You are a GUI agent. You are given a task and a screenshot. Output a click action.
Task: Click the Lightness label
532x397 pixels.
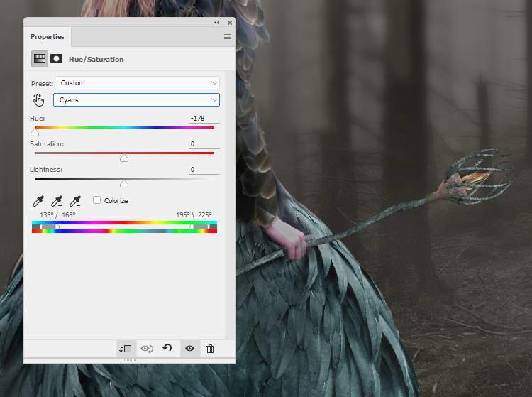point(46,170)
